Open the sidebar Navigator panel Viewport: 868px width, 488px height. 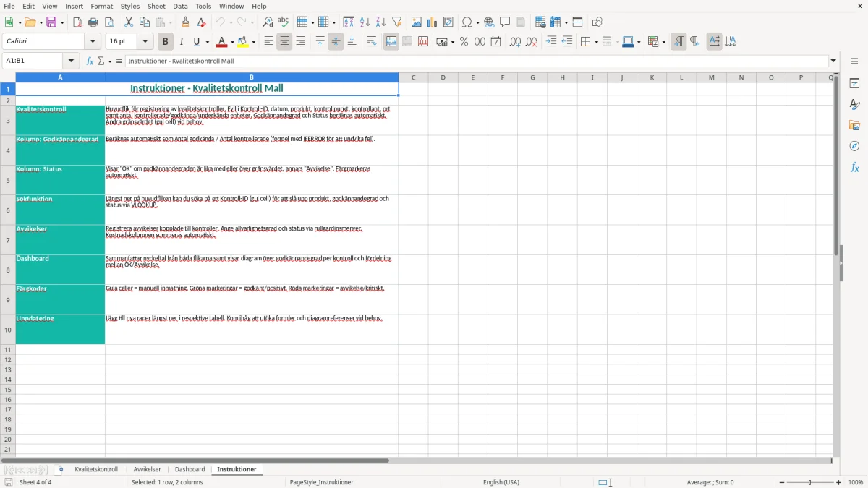point(854,146)
